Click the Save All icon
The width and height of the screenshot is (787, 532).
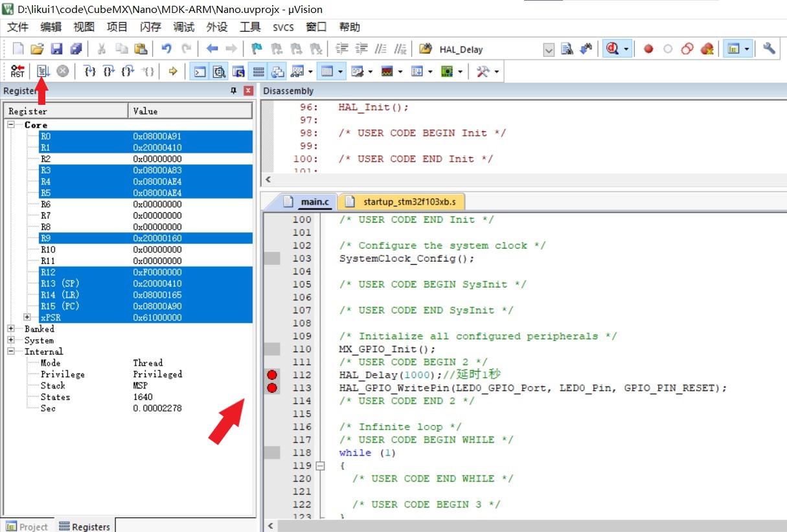(x=76, y=49)
